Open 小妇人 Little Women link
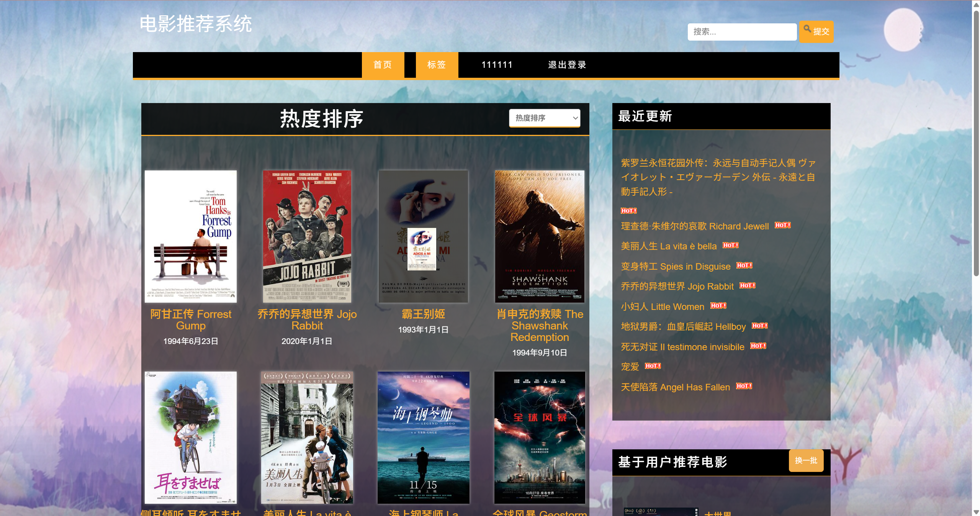 click(x=663, y=307)
